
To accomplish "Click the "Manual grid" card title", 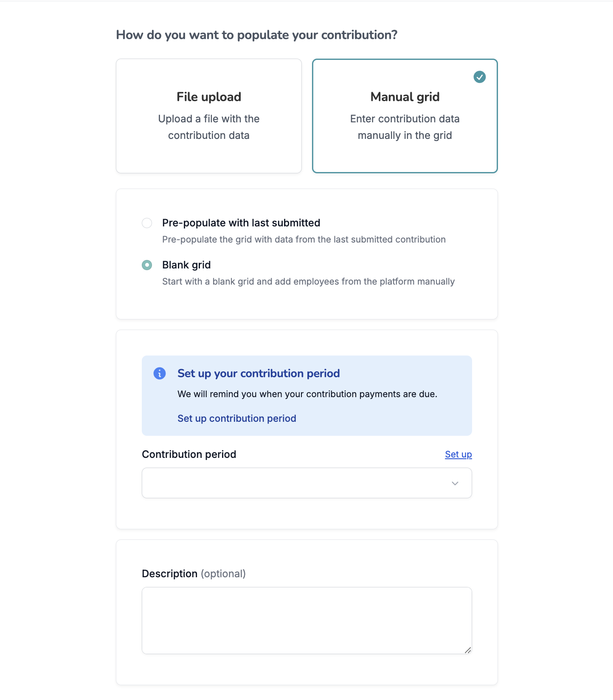I will pyautogui.click(x=405, y=97).
